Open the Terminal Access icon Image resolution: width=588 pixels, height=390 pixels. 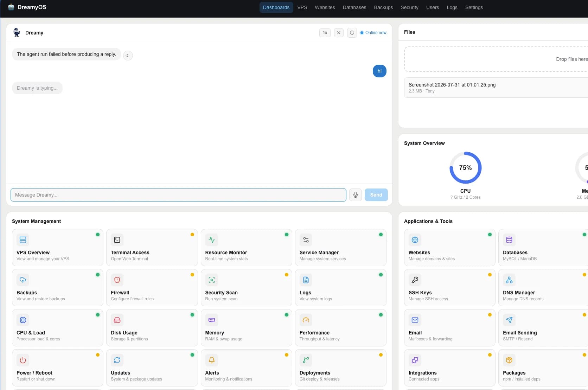(x=117, y=240)
